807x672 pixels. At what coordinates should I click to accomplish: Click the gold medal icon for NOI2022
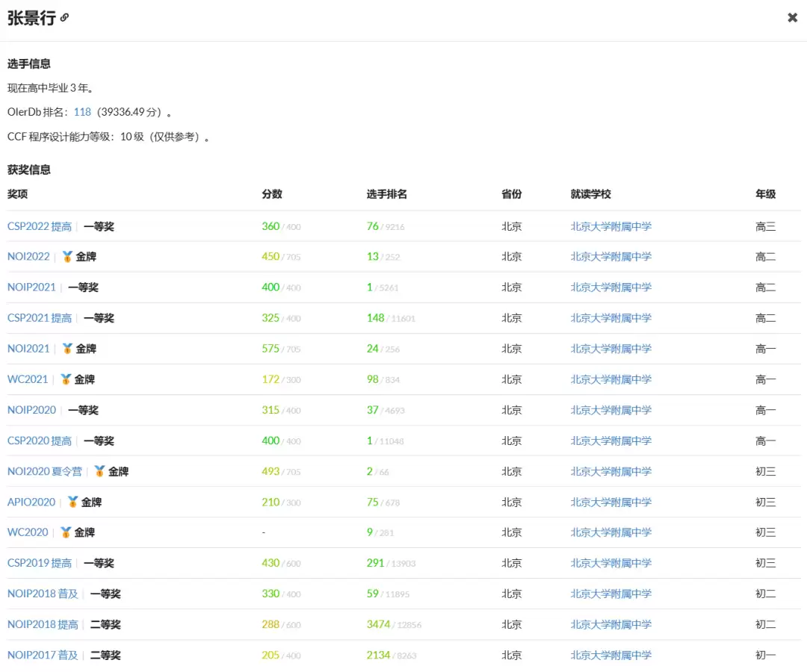67,257
